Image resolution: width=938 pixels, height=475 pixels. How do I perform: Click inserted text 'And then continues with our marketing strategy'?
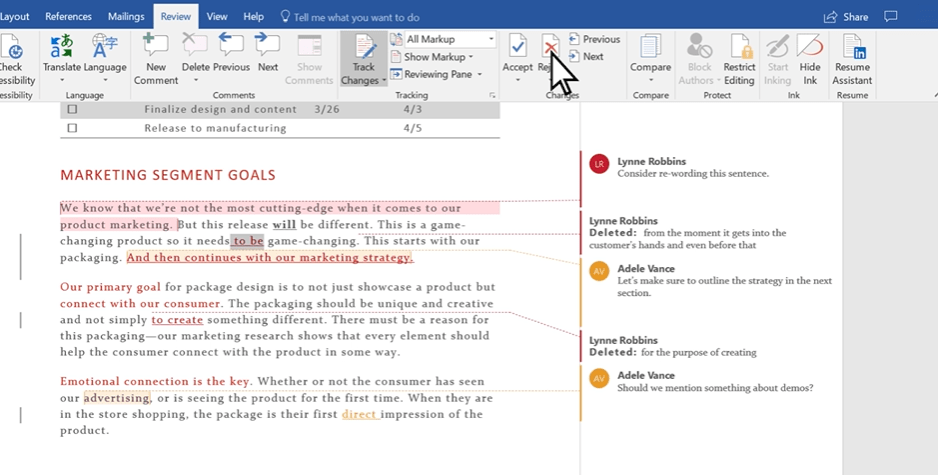pos(270,257)
